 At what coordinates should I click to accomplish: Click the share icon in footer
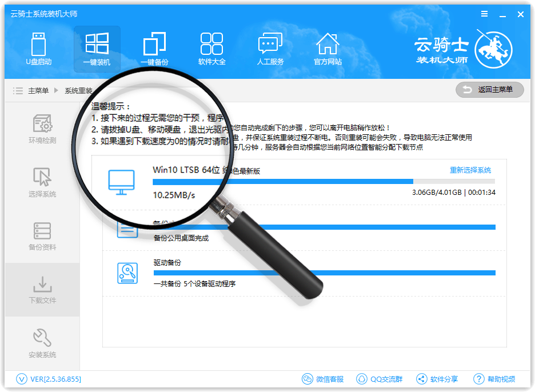coord(422,379)
